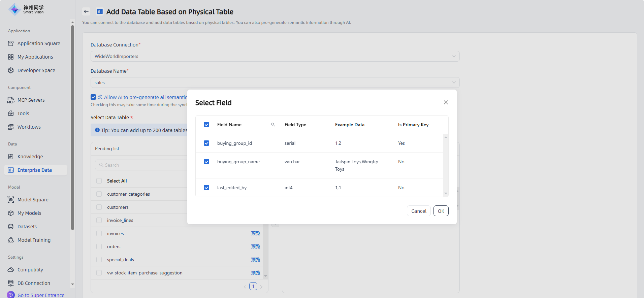Click the Model Square icon
The image size is (644, 298).
tap(11, 200)
